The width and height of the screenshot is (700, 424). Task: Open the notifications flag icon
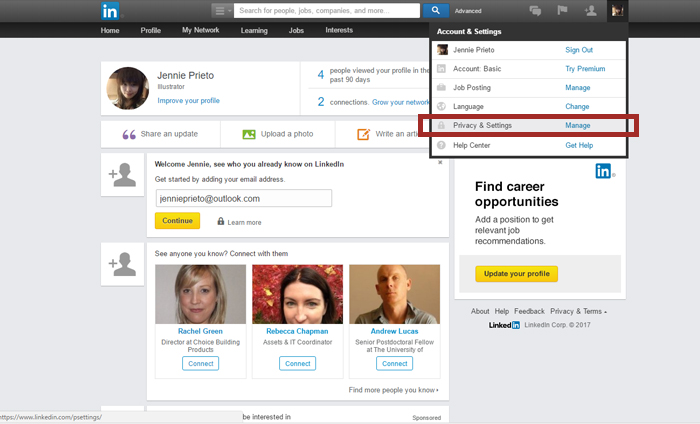click(562, 11)
